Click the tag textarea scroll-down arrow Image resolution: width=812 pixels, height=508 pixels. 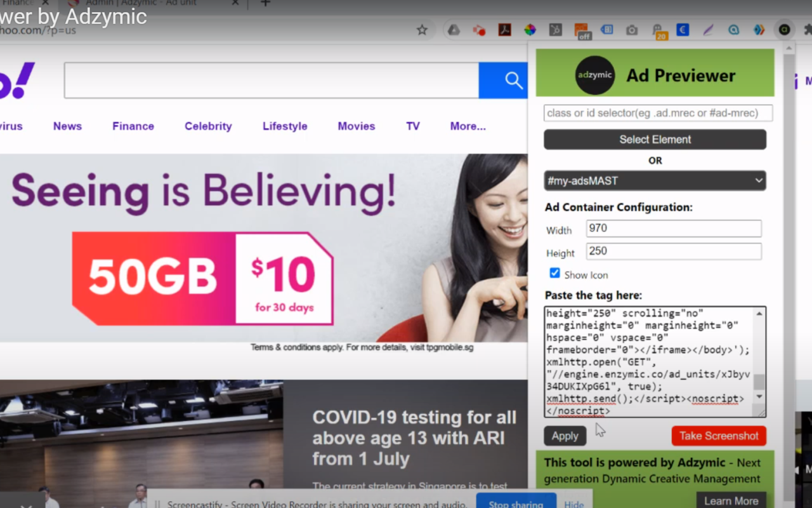(759, 396)
